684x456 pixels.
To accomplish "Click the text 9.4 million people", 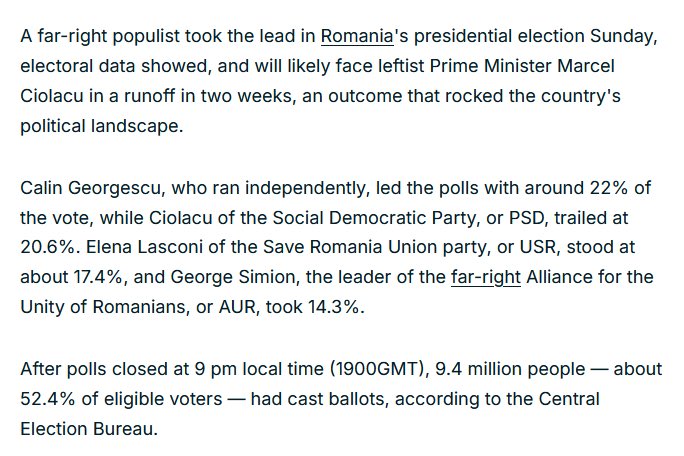I will [x=510, y=369].
